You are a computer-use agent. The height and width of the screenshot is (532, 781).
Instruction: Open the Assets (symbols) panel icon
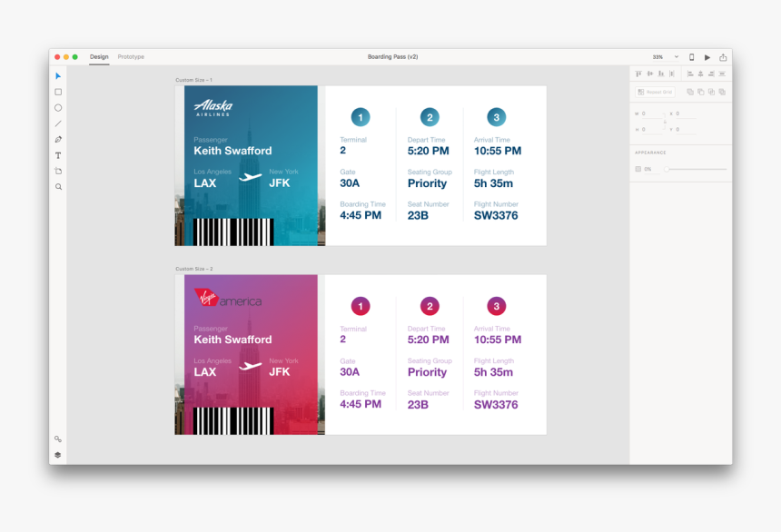(58, 439)
